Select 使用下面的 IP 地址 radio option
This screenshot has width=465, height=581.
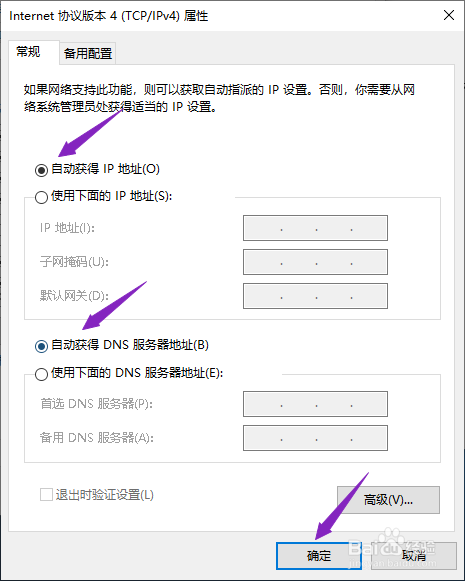41,197
